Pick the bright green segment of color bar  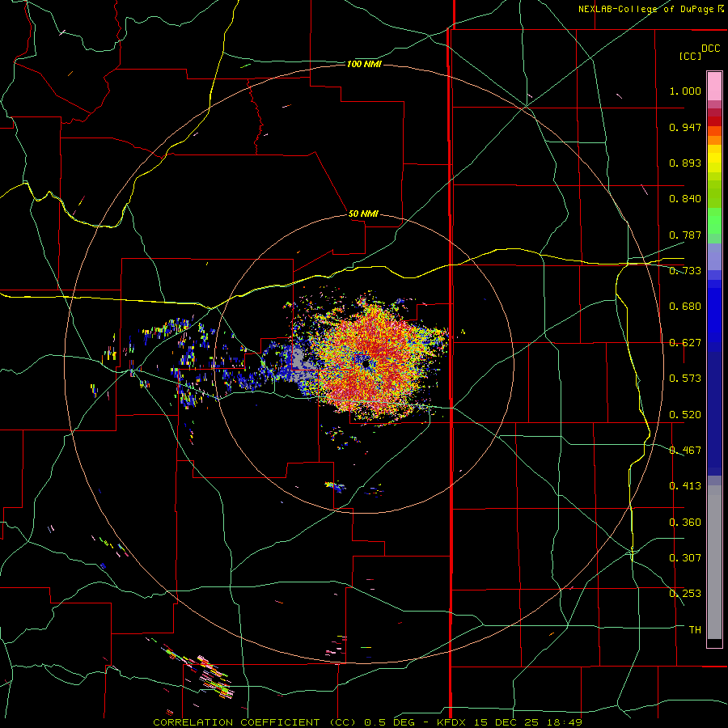coord(714,221)
